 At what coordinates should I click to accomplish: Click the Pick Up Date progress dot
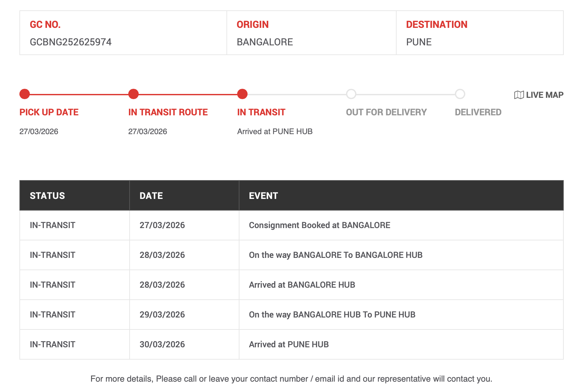(x=25, y=94)
